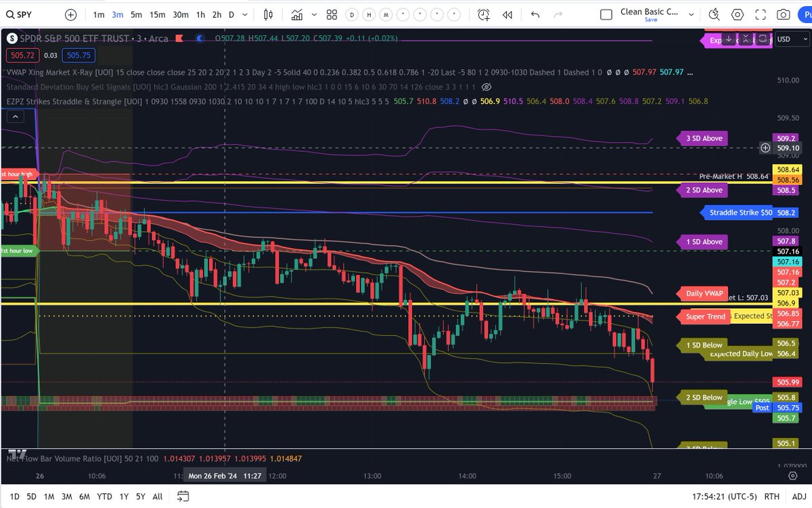
Task: Open the Clean Basic layout name
Action: coord(650,12)
